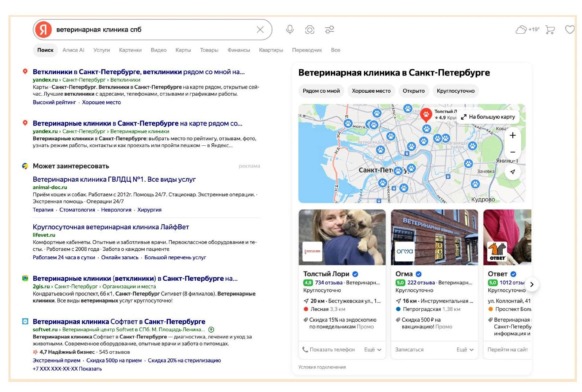Expand Ещё on the Толстый Лори card
The width and height of the screenshot is (582, 392).
373,350
